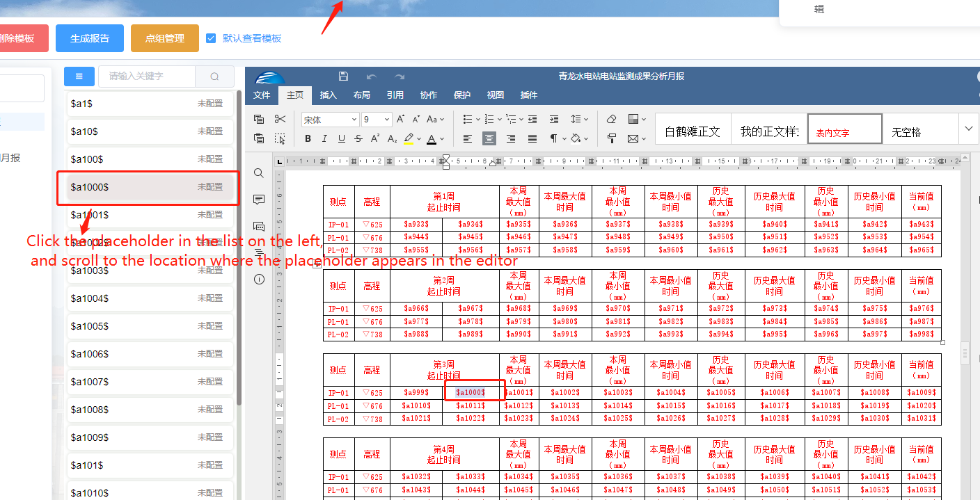Focus the 请输入关键字 search field
Image resolution: width=980 pixels, height=500 pixels.
[x=147, y=76]
